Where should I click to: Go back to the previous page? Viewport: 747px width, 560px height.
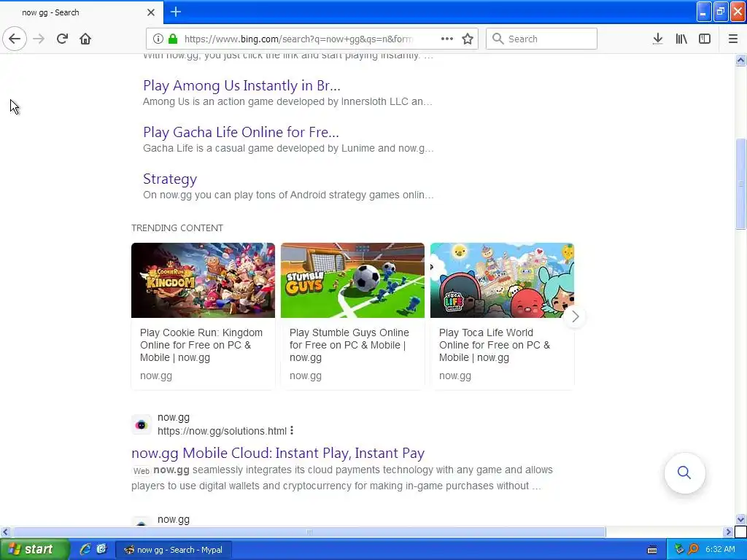click(15, 39)
